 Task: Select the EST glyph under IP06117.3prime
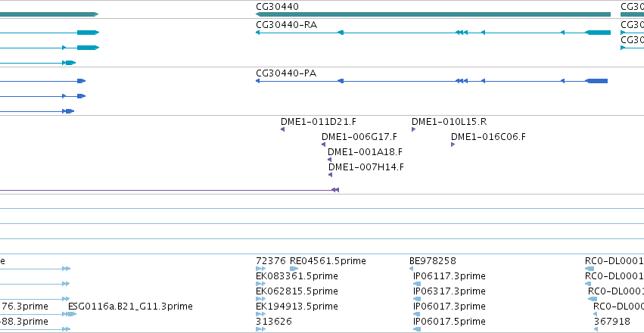tap(417, 284)
